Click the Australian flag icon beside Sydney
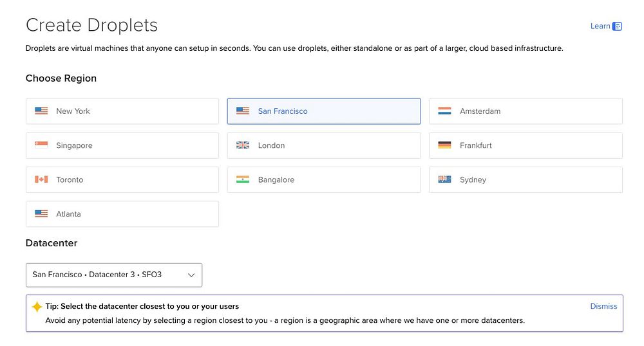Image resolution: width=644 pixels, height=346 pixels. (x=444, y=179)
